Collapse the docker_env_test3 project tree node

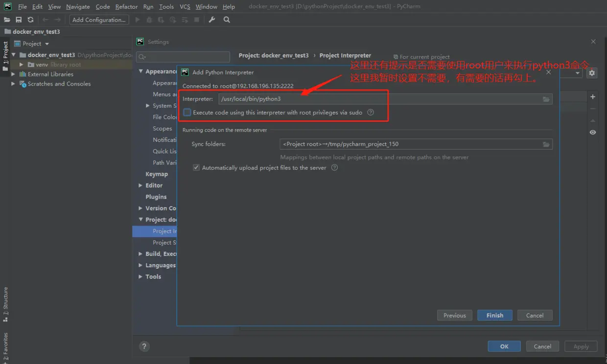14,55
